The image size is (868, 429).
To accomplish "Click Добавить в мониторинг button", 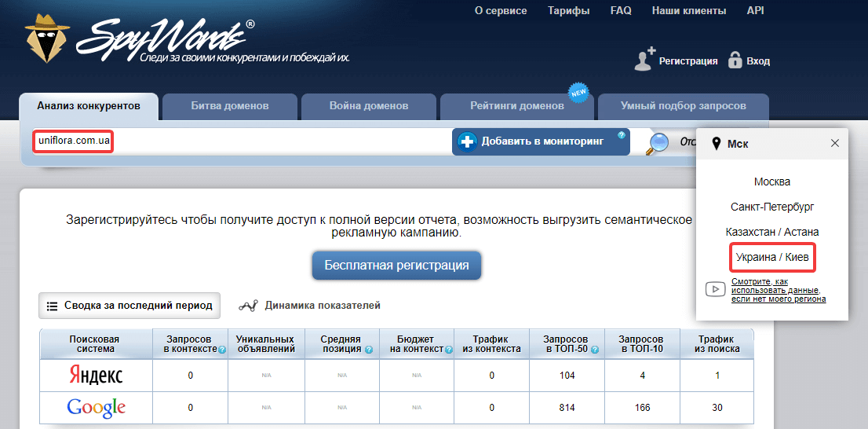I will pyautogui.click(x=541, y=142).
